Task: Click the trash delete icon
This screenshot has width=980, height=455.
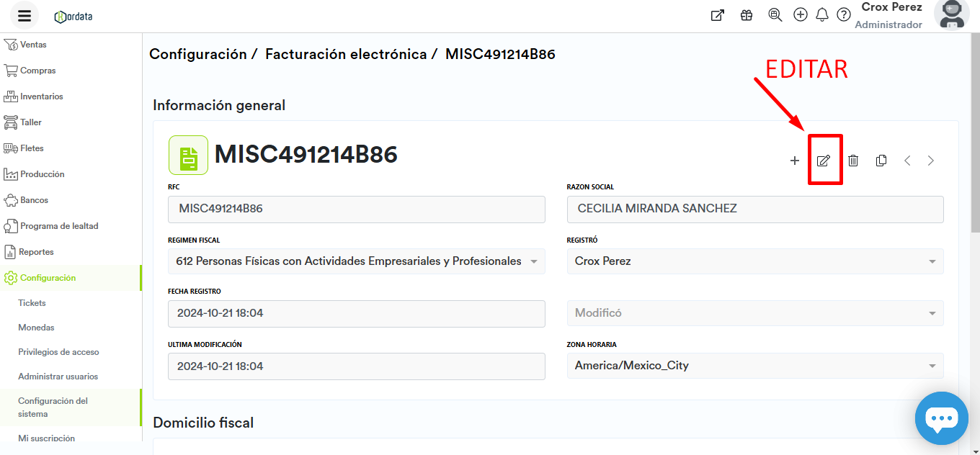Action: coord(853,161)
